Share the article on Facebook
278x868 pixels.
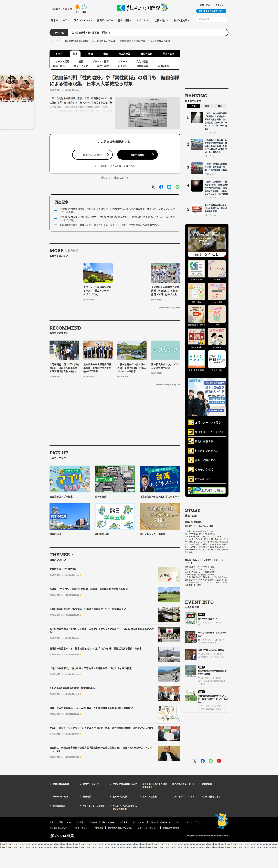pyautogui.click(x=161, y=187)
